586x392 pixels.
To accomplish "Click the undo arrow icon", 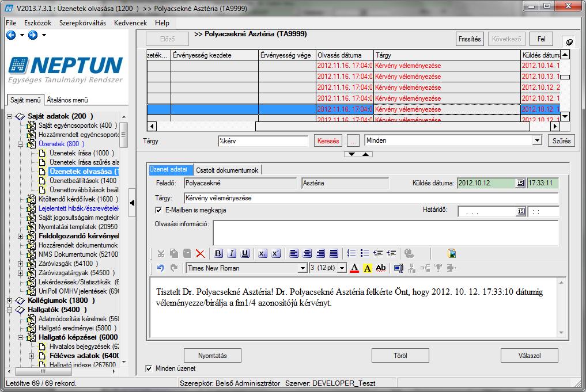I will (x=161, y=268).
